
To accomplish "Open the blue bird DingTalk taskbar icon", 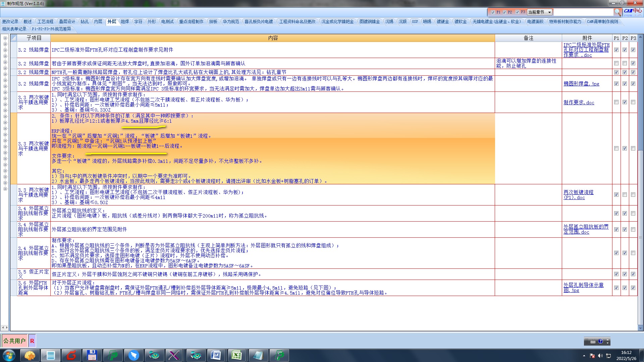I will tap(134, 355).
